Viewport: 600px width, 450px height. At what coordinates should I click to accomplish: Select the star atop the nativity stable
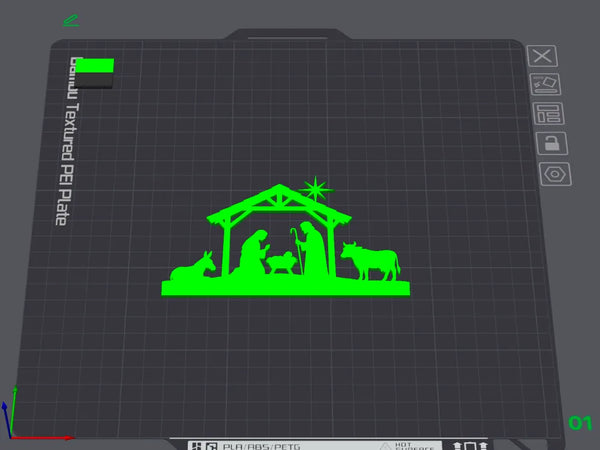coord(318,187)
